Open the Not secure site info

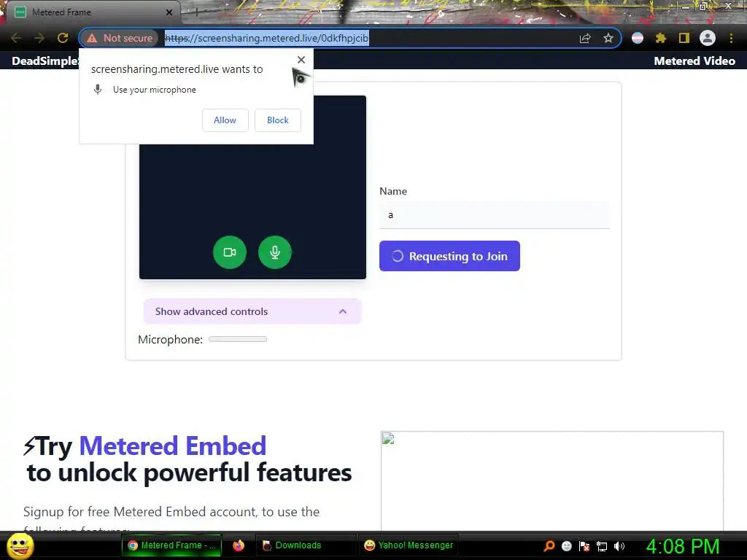tap(120, 38)
